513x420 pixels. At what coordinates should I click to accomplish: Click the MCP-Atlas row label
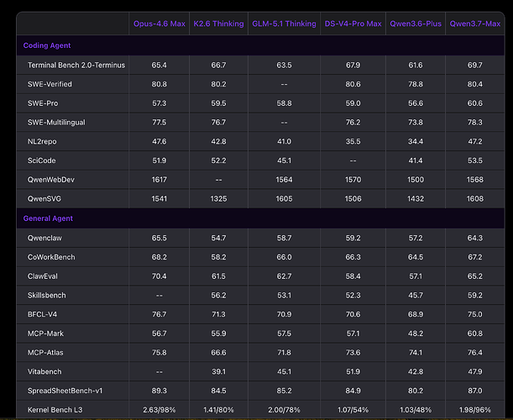tap(45, 353)
